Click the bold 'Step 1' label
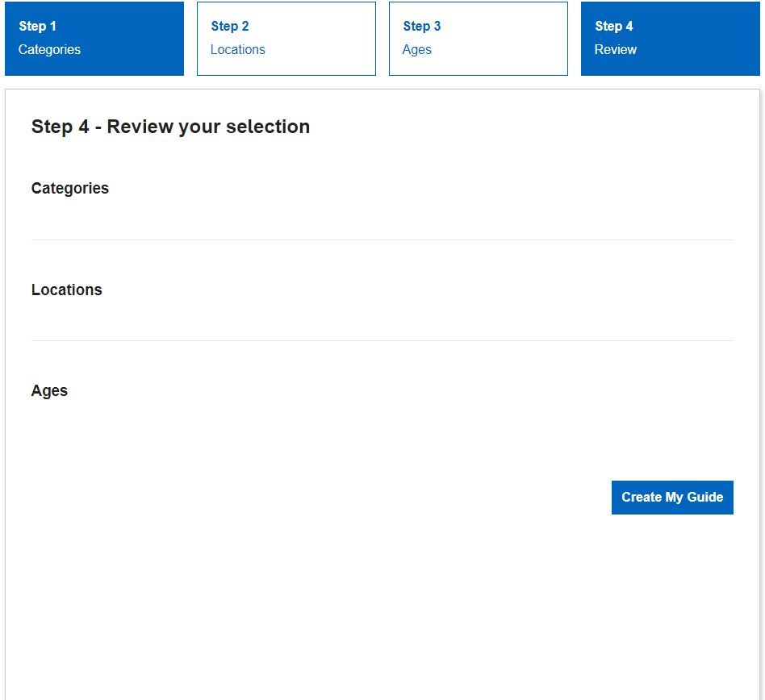Screen dimensions: 765x700 pyautogui.click(x=38, y=26)
